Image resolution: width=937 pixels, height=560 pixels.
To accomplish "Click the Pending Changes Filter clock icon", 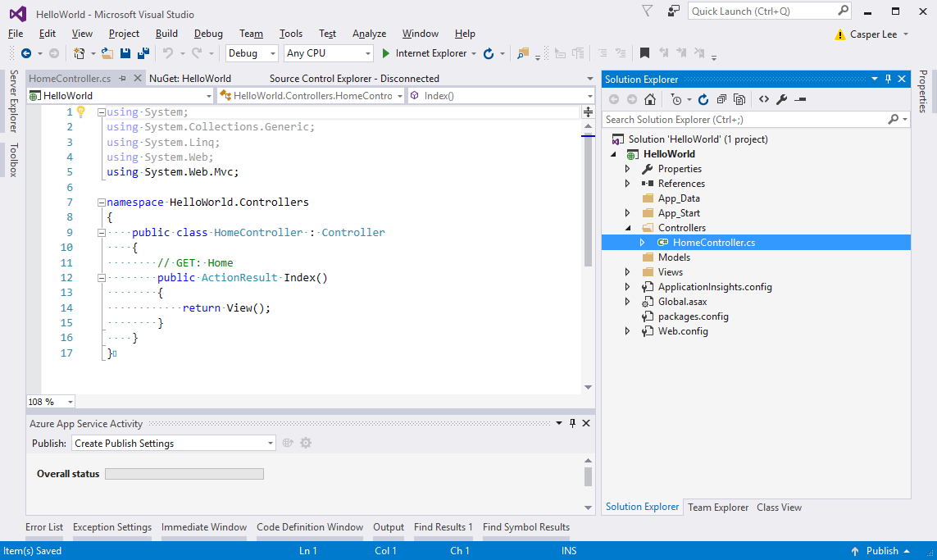I will (x=675, y=99).
